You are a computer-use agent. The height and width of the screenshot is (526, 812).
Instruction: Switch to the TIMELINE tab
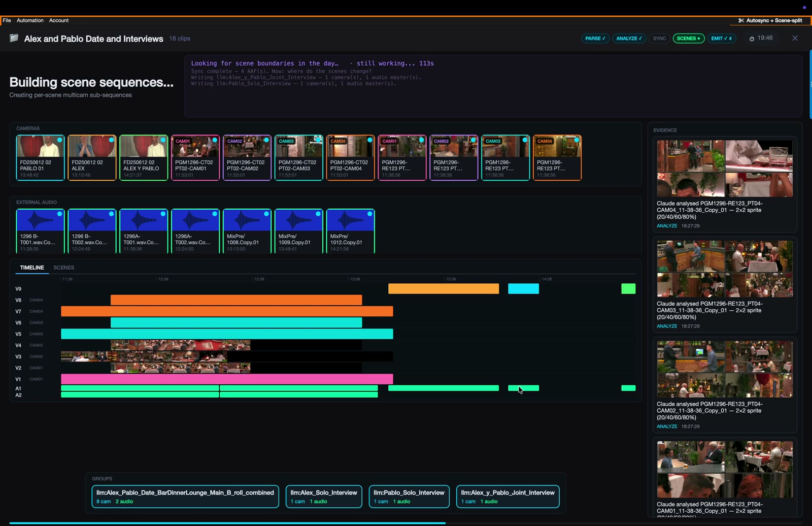[x=32, y=268]
